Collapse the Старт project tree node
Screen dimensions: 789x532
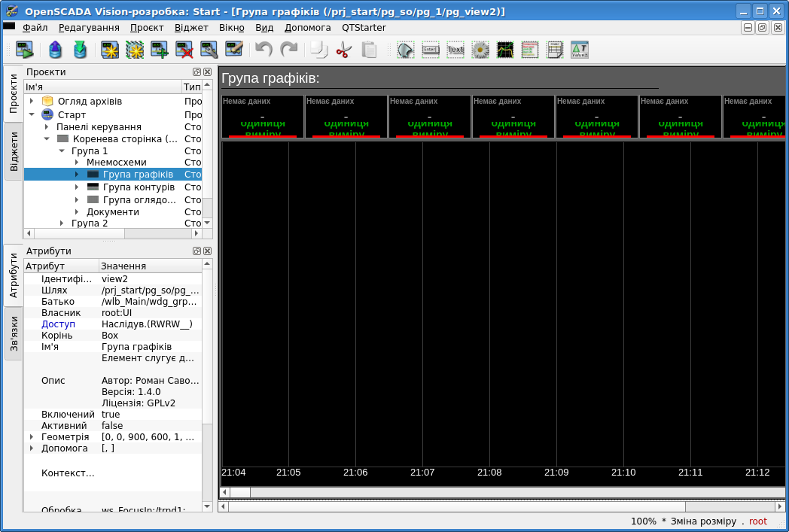32,115
